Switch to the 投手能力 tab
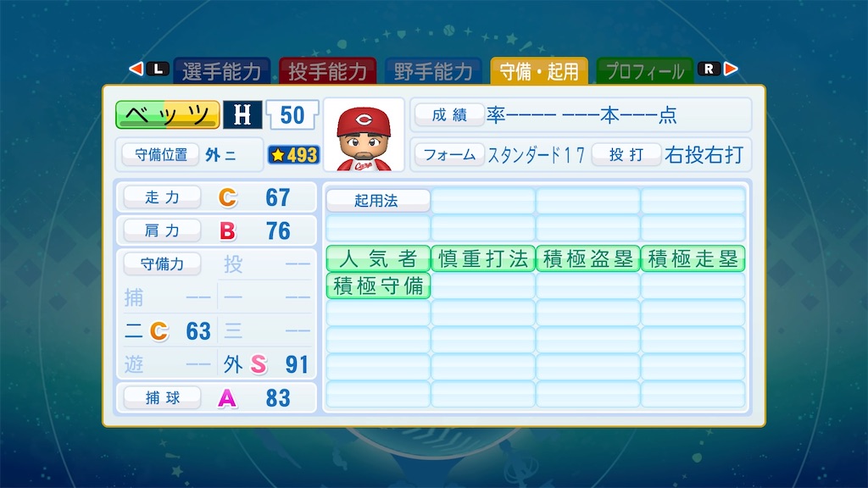Screen dimensions: 868x488 pos(328,71)
